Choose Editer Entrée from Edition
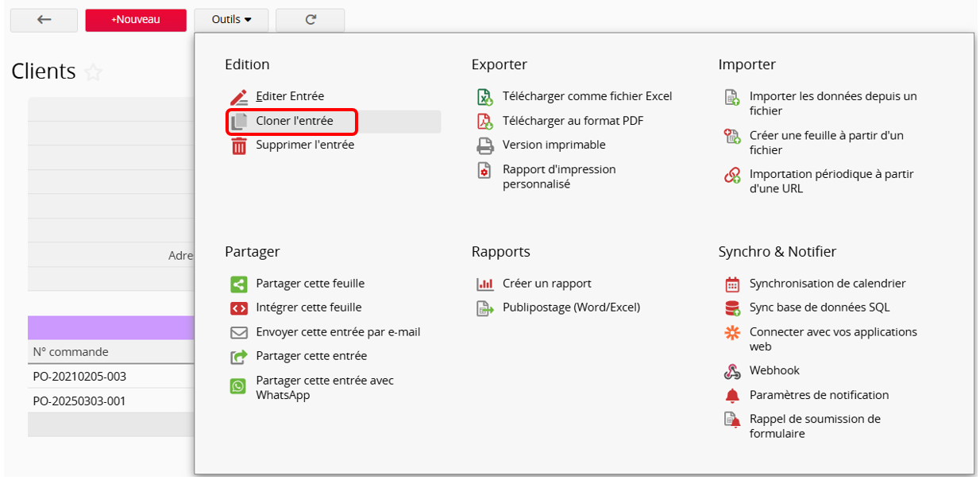Screen dimensions: 980x480 point(289,97)
